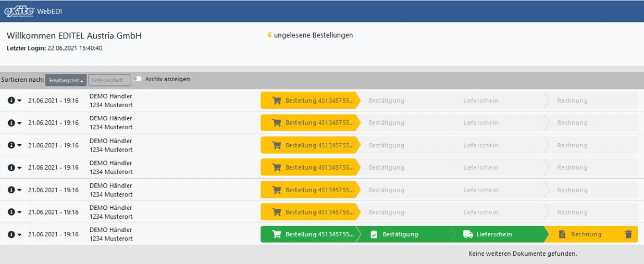Viewport: 644px width, 264px height.
Task: Expand the last order row's arrow menu
Action: pos(20,234)
